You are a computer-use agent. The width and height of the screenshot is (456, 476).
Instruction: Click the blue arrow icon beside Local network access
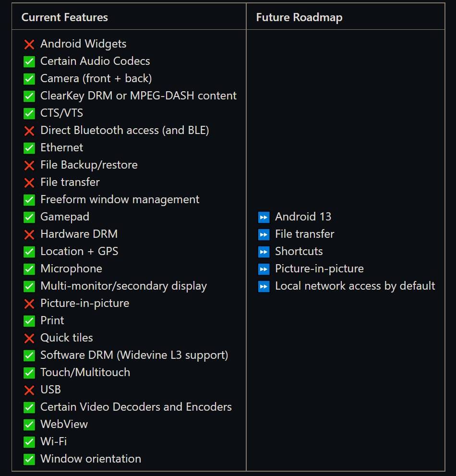[264, 286]
